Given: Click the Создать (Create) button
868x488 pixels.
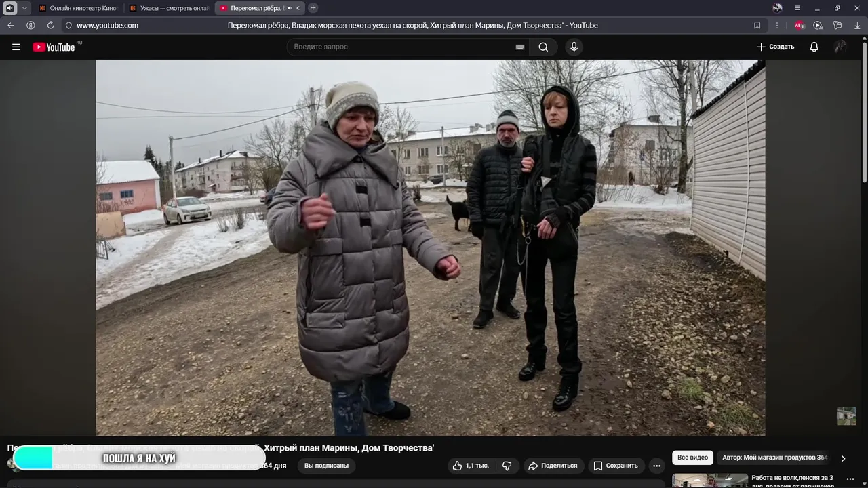Looking at the screenshot, I should click(x=775, y=47).
